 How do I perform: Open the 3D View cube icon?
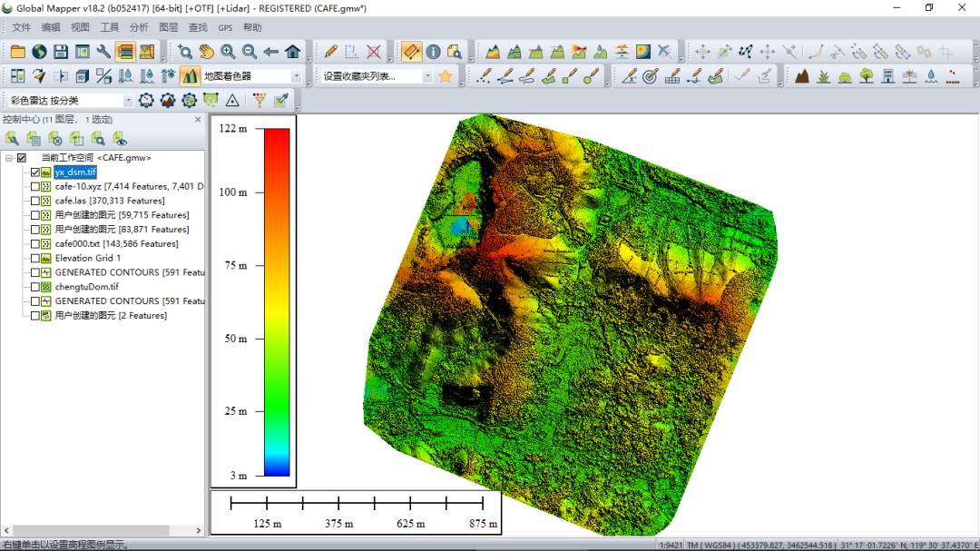[x=83, y=76]
